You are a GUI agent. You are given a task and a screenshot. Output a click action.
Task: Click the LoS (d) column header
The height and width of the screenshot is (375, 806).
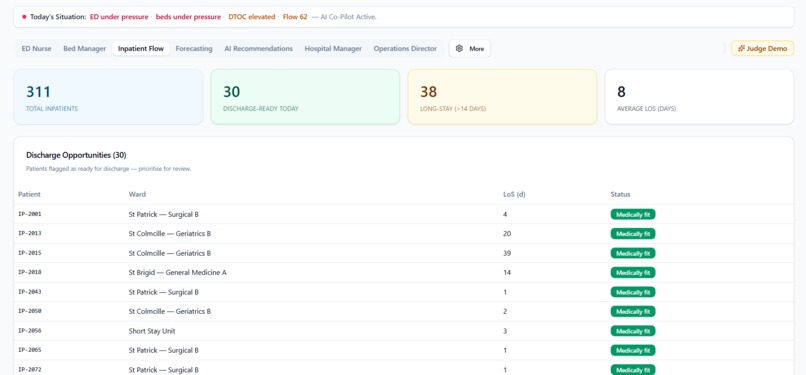(514, 194)
